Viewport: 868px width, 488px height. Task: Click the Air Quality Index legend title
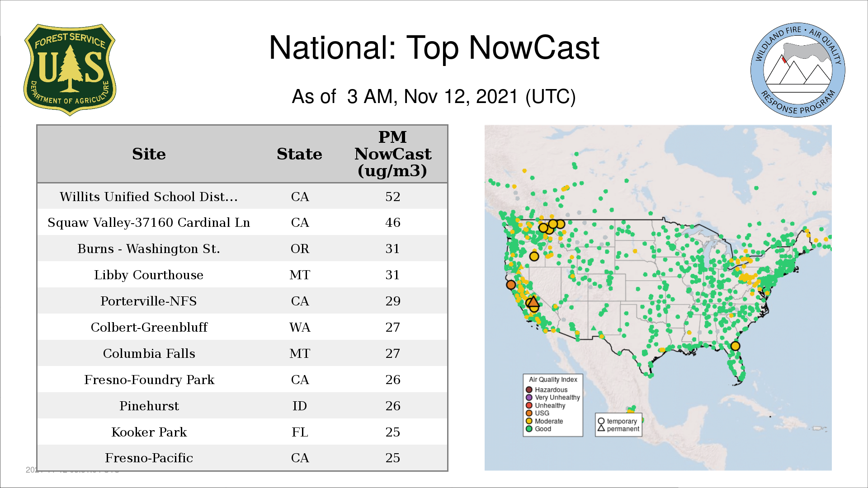553,380
